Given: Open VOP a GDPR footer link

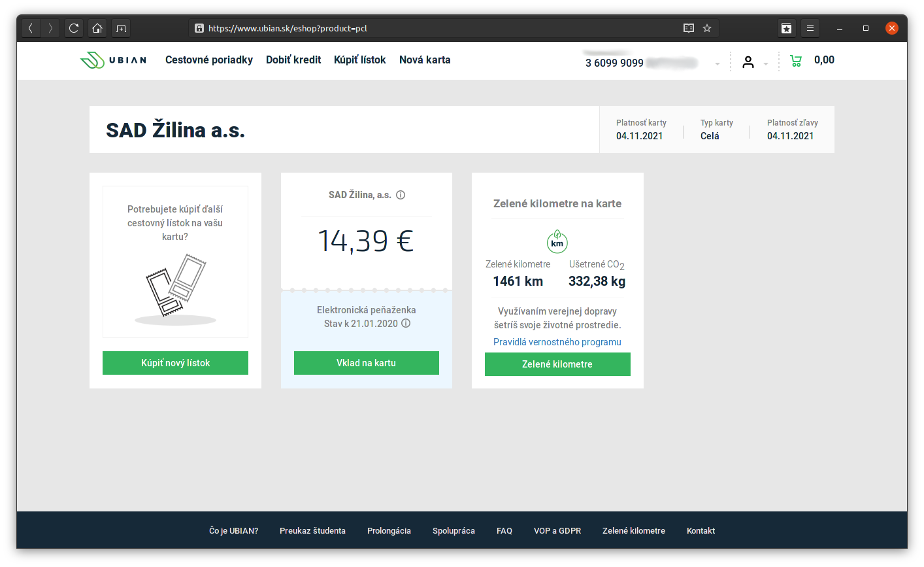Looking at the screenshot, I should (x=557, y=531).
